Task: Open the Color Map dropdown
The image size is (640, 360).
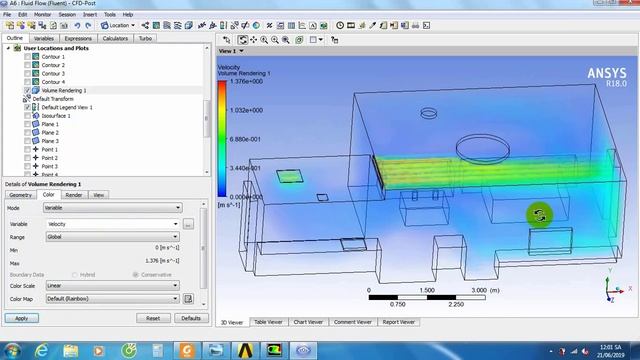Action: pyautogui.click(x=112, y=299)
